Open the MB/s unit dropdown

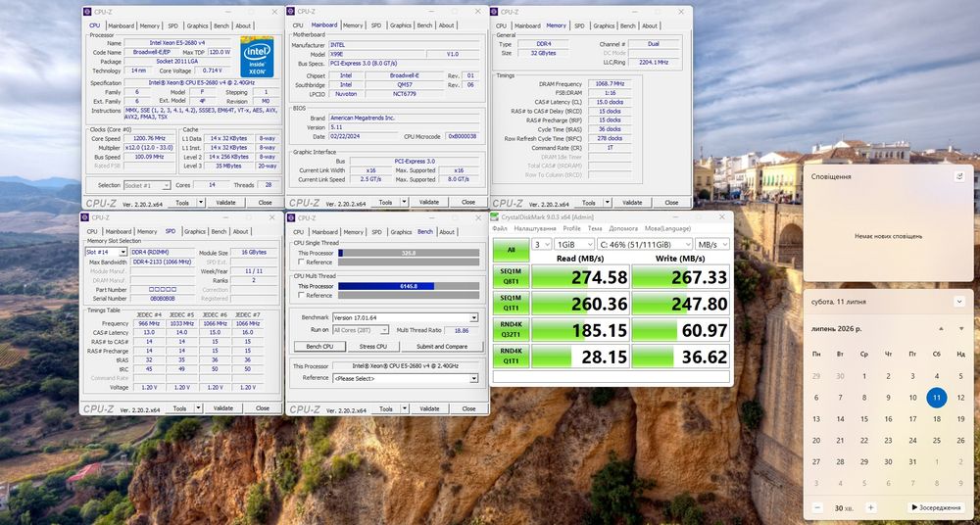click(x=711, y=244)
